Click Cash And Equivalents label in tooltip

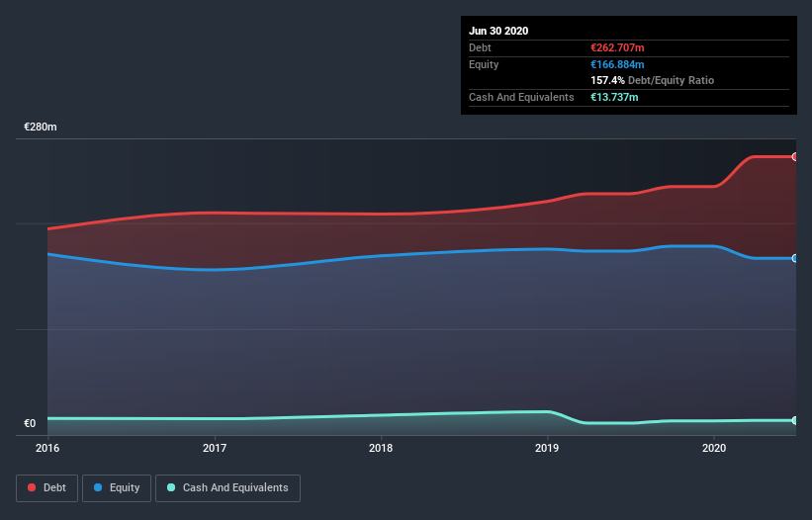pos(521,97)
